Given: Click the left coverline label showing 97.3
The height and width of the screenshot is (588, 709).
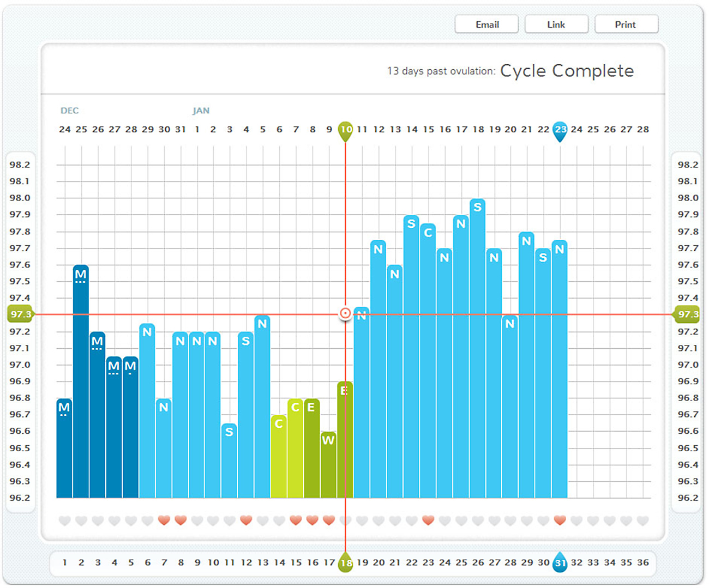Looking at the screenshot, I should tap(20, 314).
